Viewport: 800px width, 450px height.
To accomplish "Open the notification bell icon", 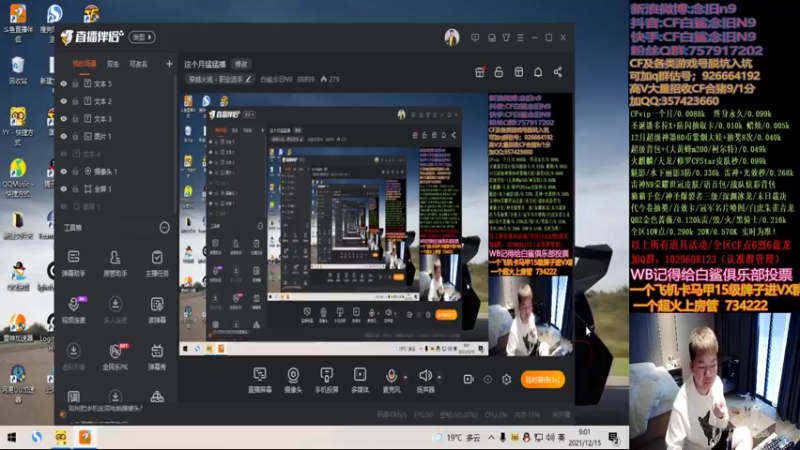I will [x=538, y=72].
